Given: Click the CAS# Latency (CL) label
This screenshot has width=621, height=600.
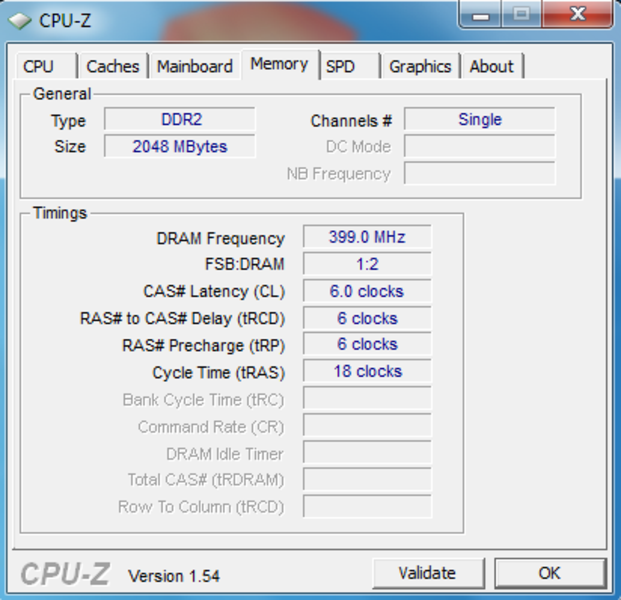Looking at the screenshot, I should (214, 291).
